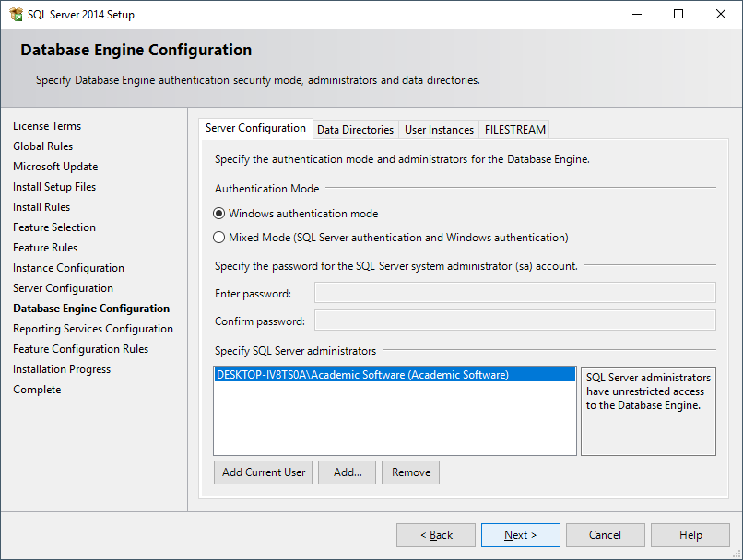Maximize the setup window

click(678, 14)
